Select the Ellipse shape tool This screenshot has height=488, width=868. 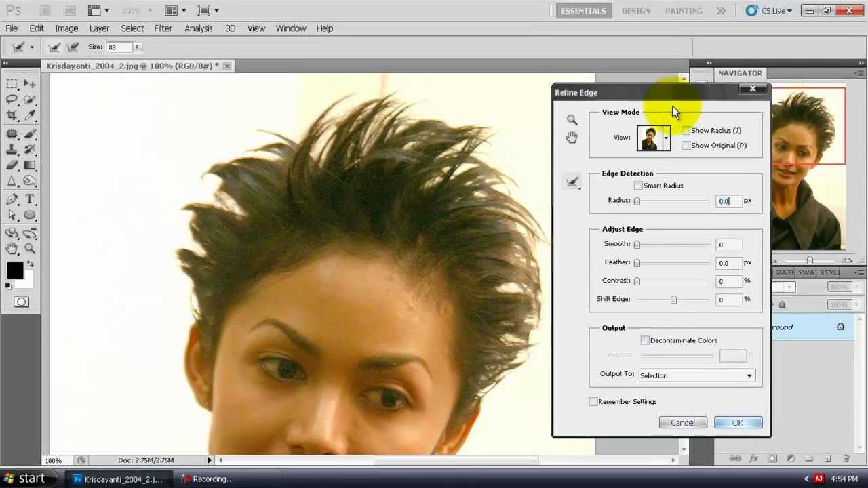[30, 216]
